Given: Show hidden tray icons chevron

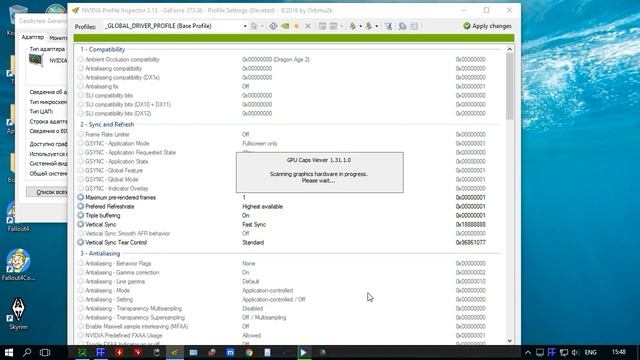Looking at the screenshot, I should (x=528, y=352).
